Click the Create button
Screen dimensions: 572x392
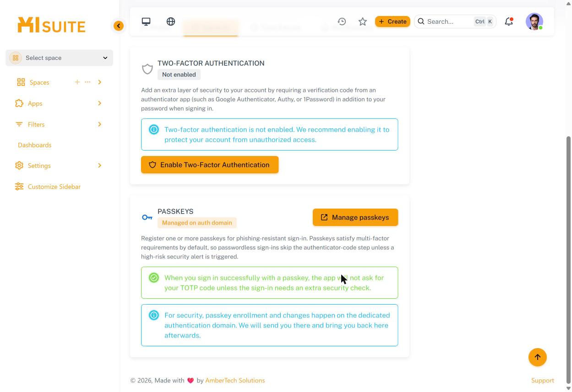click(x=392, y=21)
